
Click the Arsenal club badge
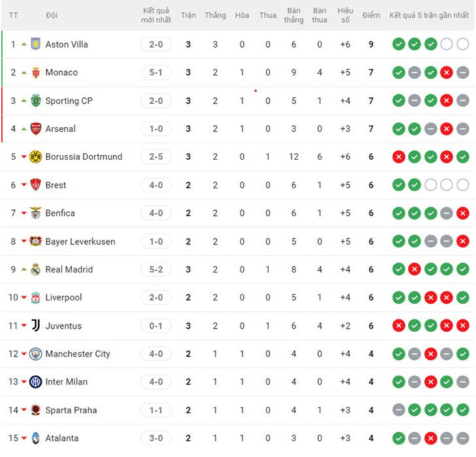click(x=36, y=128)
